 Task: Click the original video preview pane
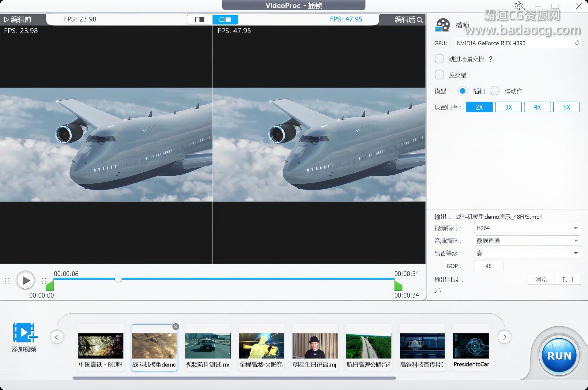[106, 144]
